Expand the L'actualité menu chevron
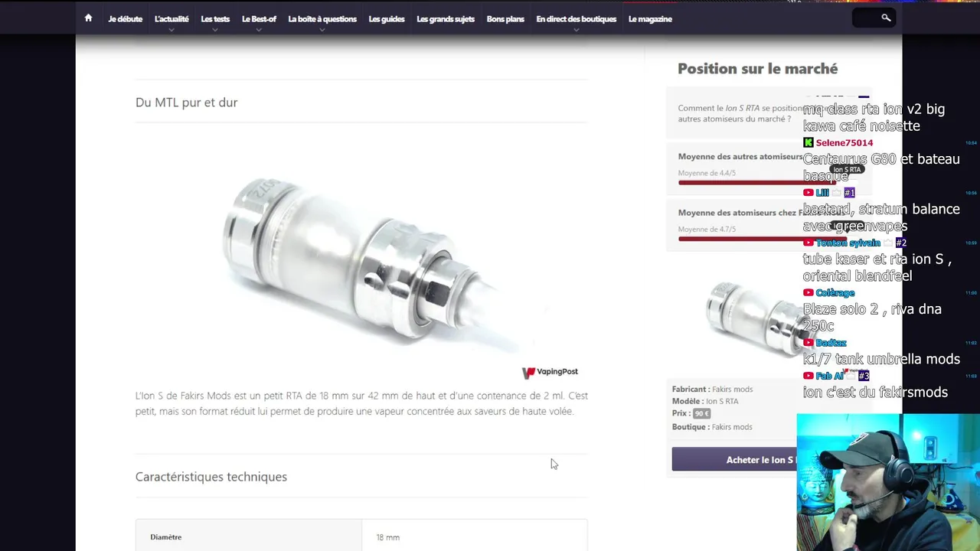Viewport: 980px width, 551px height. pos(171,30)
